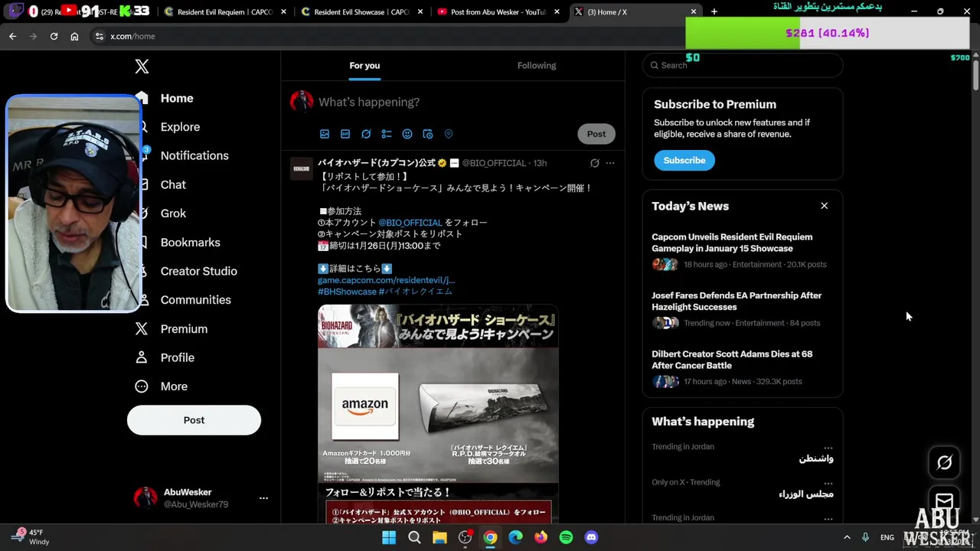This screenshot has width=980, height=551.
Task: Open the emoji picker in composer
Action: pyautogui.click(x=407, y=134)
